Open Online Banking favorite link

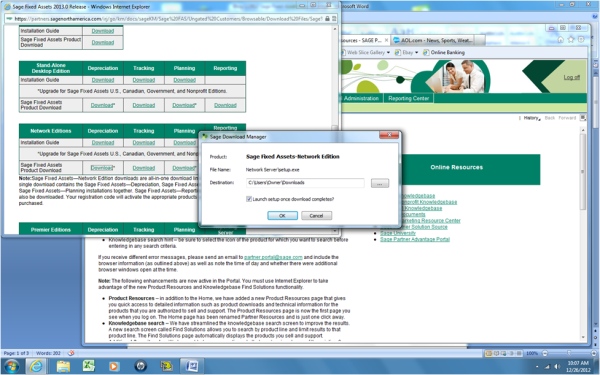pos(443,52)
